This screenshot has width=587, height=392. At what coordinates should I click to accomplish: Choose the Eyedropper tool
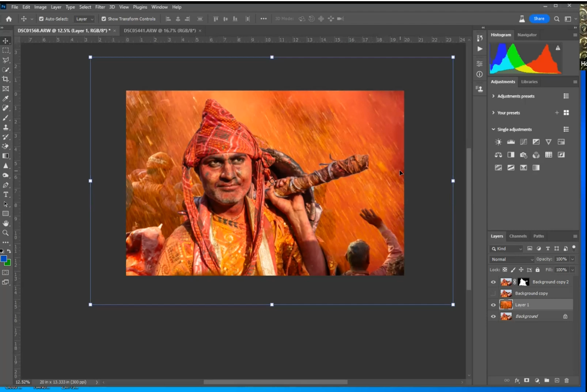pyautogui.click(x=6, y=98)
